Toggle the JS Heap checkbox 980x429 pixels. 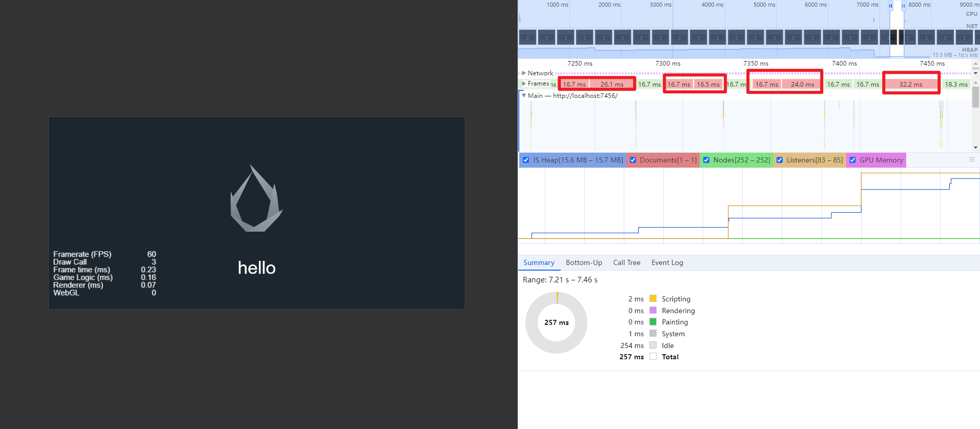pyautogui.click(x=526, y=160)
